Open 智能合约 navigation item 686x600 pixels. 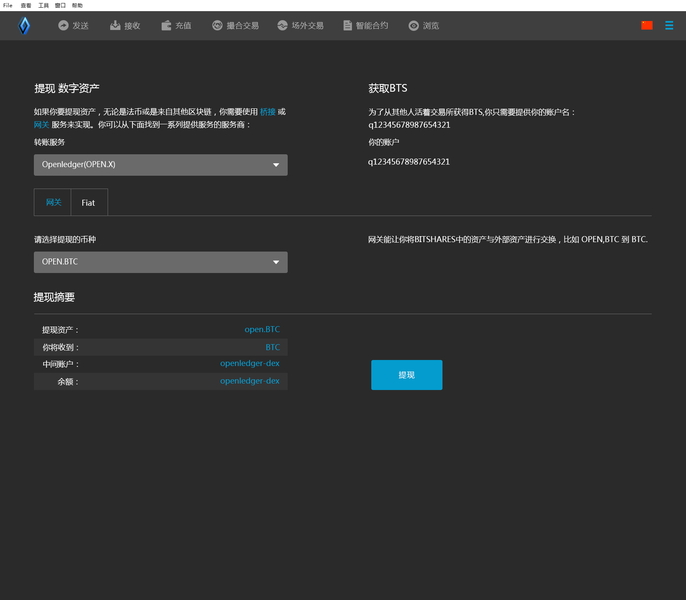click(366, 25)
